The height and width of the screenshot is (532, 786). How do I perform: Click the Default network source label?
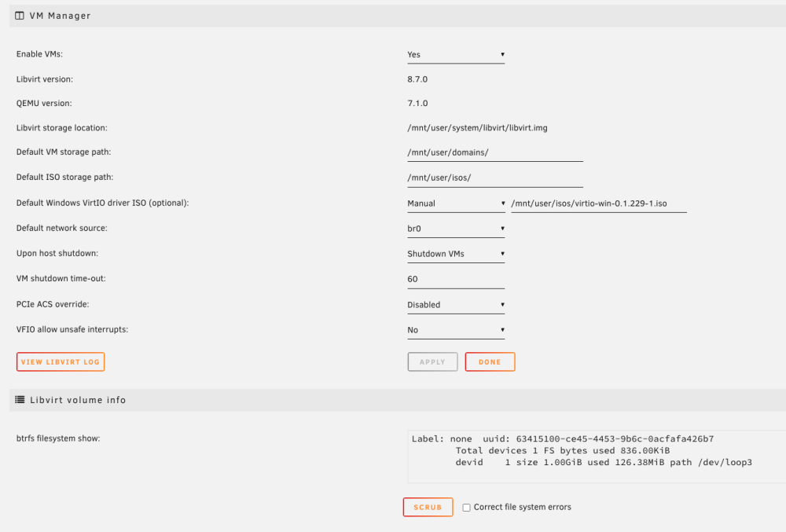61,228
